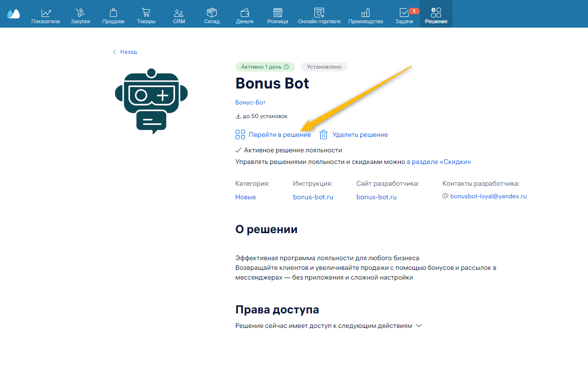Open the Показатели section icon
This screenshot has width=588, height=370.
click(46, 13)
